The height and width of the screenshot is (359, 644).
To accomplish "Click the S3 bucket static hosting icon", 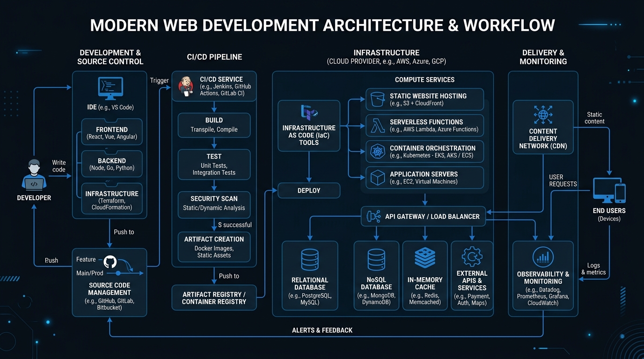I will [377, 99].
